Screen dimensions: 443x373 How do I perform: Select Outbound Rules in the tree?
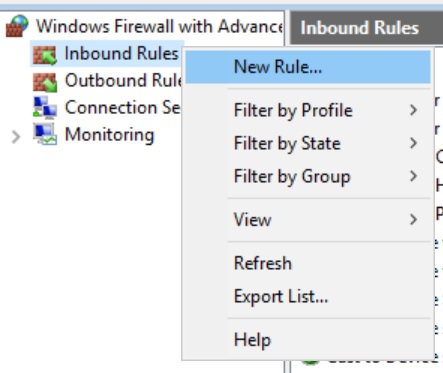pos(123,81)
